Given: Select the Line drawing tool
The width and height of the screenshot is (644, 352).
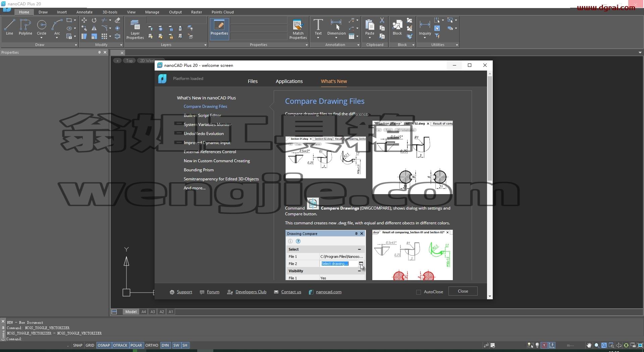Looking at the screenshot, I should click(9, 27).
